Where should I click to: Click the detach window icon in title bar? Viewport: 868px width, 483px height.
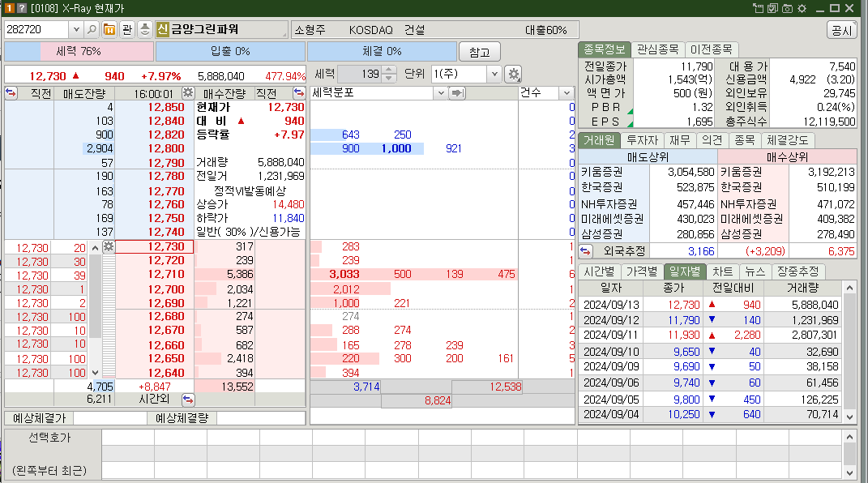(758, 8)
